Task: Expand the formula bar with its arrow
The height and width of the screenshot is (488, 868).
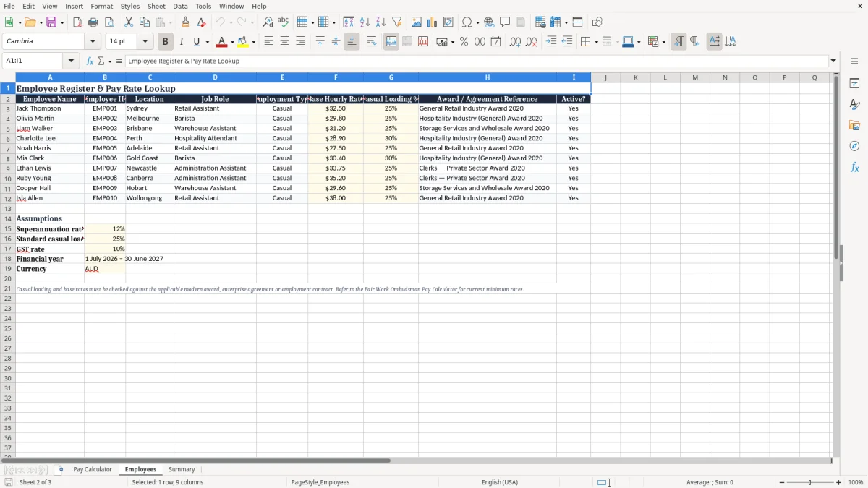Action: pos(833,61)
